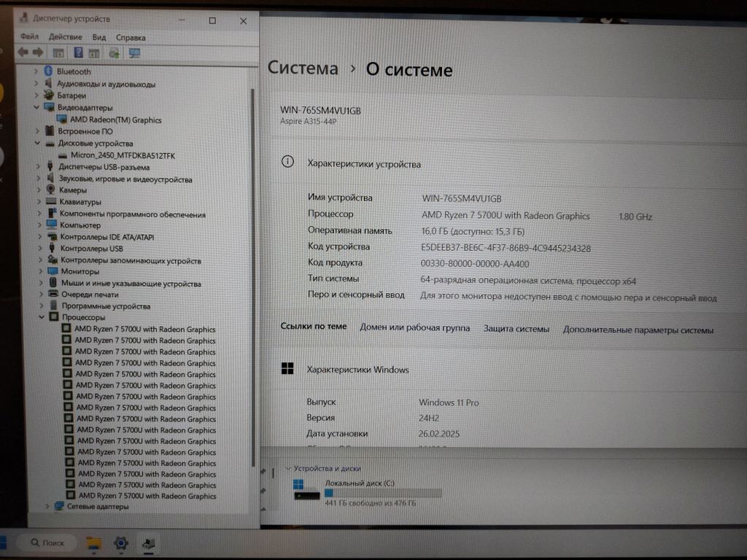Click the Local disk (C:) usage bar
The height and width of the screenshot is (560, 747).
(383, 493)
